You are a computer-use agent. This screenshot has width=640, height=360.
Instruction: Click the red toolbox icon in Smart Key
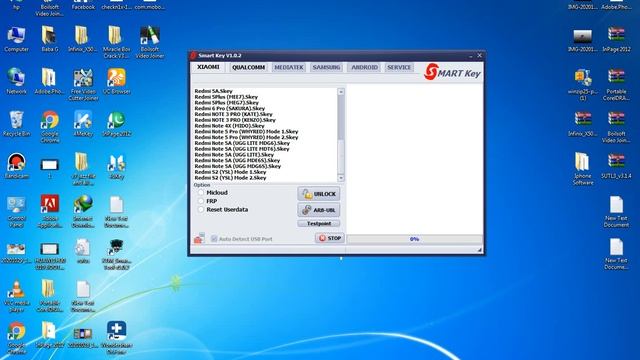click(199, 238)
